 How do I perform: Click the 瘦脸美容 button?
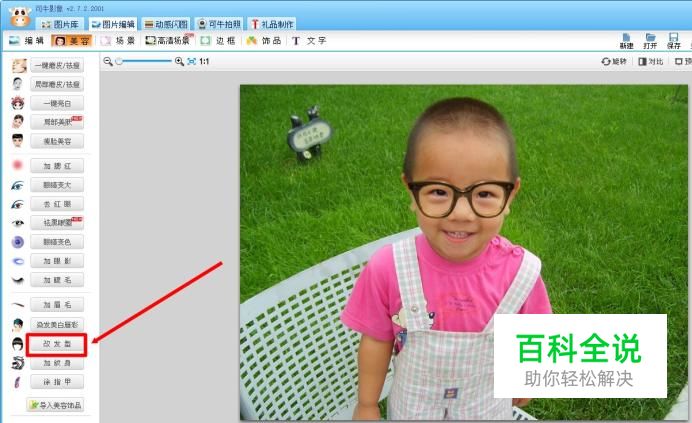coord(57,141)
